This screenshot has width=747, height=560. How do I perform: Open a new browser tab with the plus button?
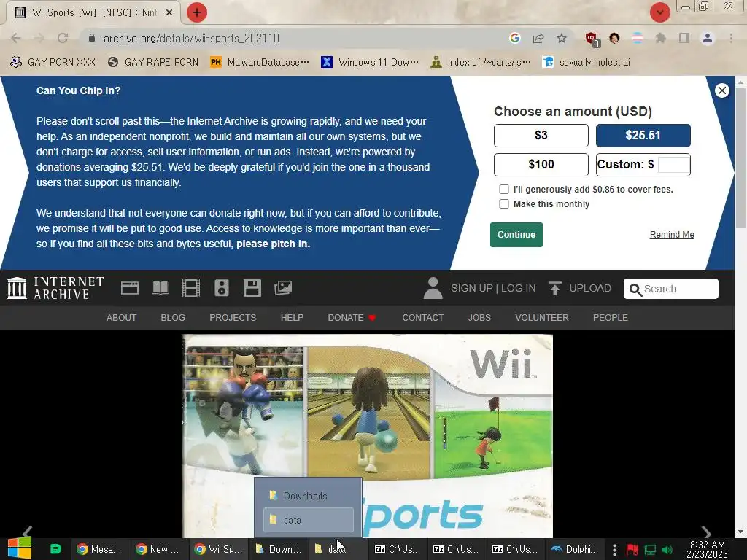pyautogui.click(x=197, y=12)
